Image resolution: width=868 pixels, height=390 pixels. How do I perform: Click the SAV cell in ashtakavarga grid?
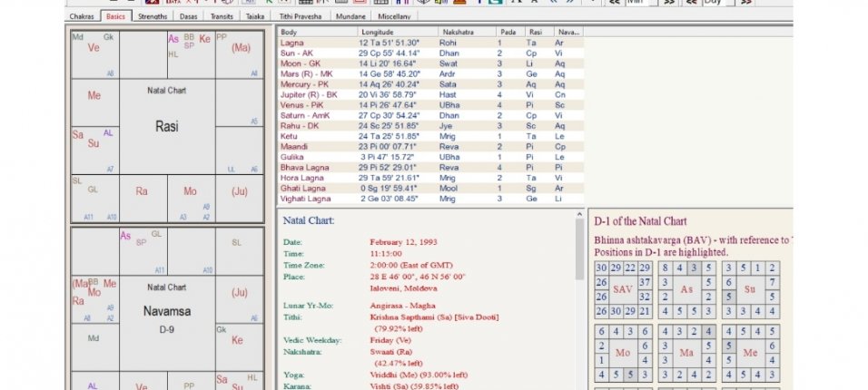[623, 289]
